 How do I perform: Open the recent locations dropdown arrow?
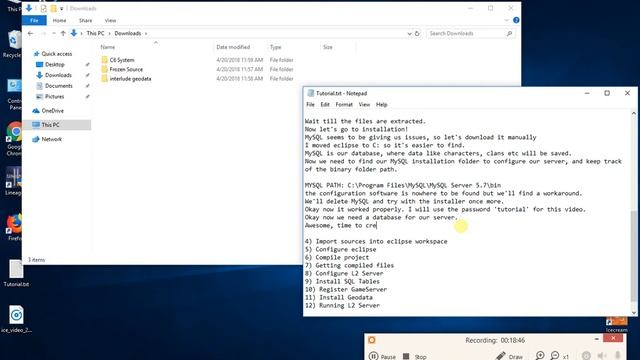(53, 33)
